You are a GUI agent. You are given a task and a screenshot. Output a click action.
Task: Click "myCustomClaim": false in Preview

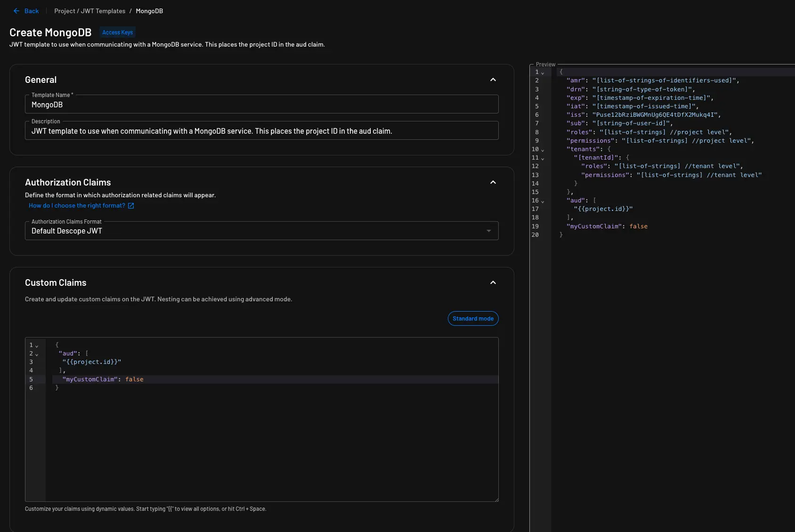pos(607,226)
